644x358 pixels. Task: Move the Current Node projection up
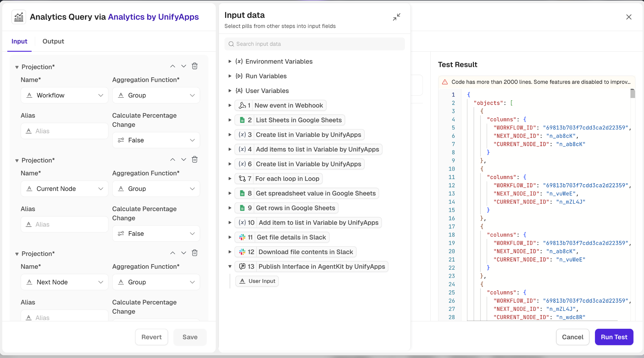click(173, 159)
